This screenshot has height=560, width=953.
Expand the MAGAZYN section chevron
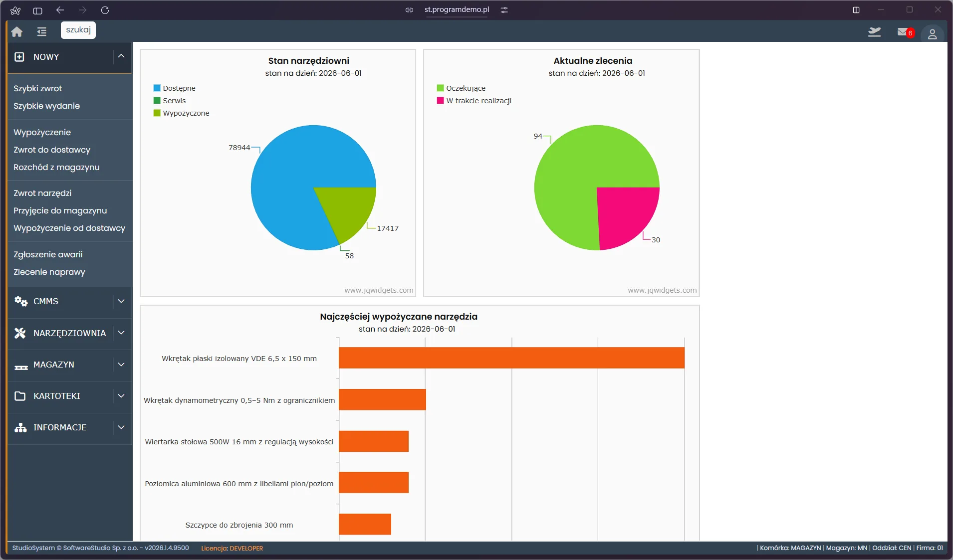point(121,365)
